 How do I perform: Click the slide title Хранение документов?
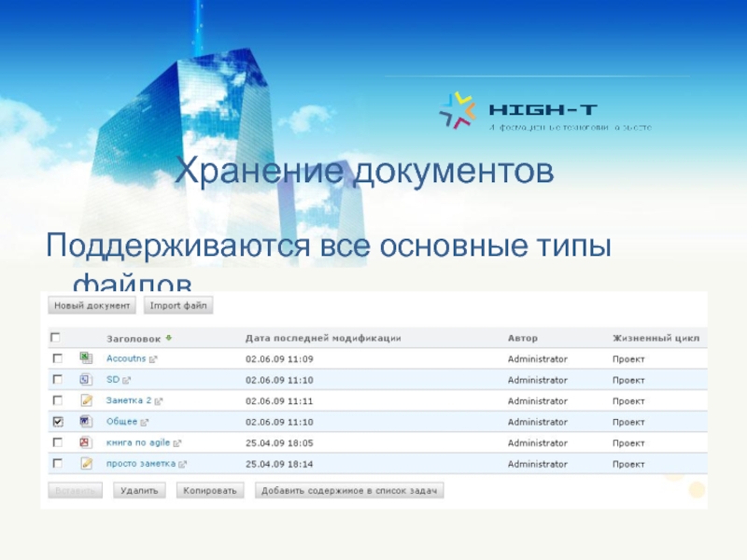click(364, 172)
